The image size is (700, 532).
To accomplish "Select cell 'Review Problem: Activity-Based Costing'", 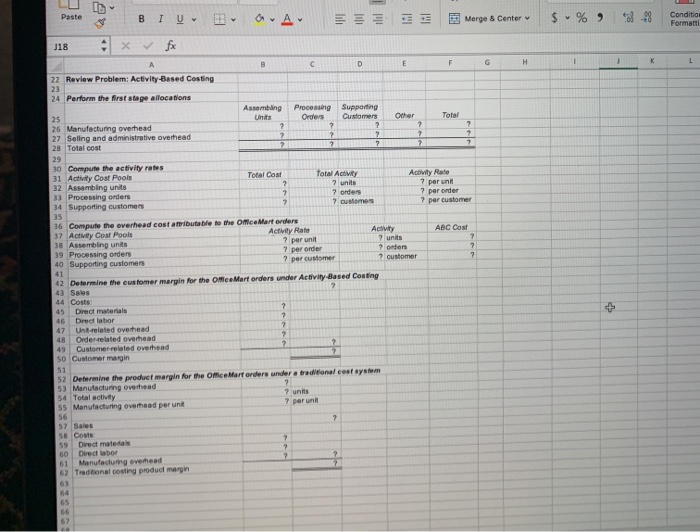I will [x=140, y=79].
